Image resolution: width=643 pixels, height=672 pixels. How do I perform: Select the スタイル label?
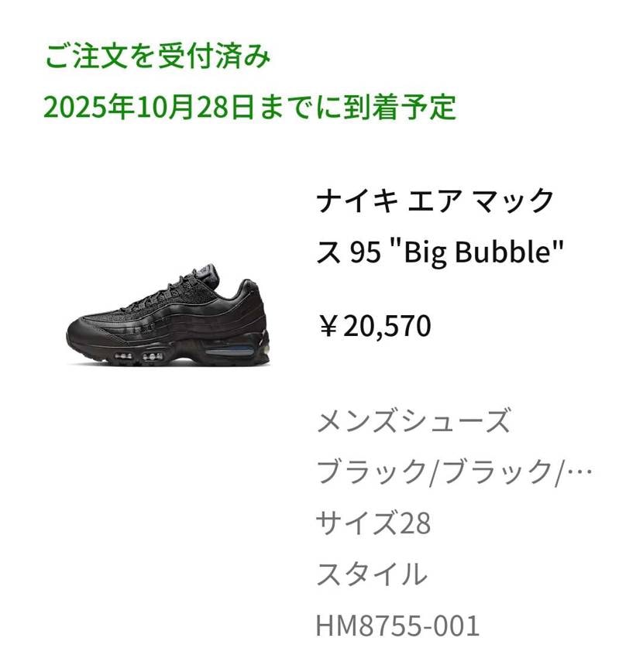pyautogui.click(x=372, y=574)
